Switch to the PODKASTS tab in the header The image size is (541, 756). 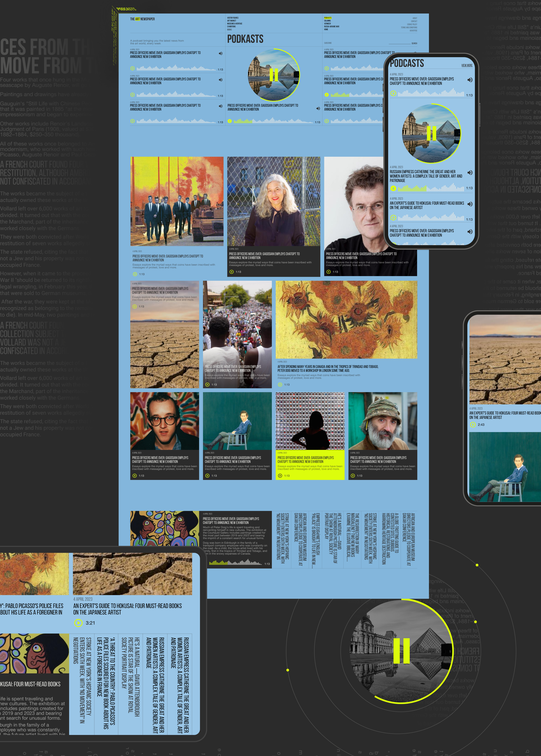click(x=328, y=18)
